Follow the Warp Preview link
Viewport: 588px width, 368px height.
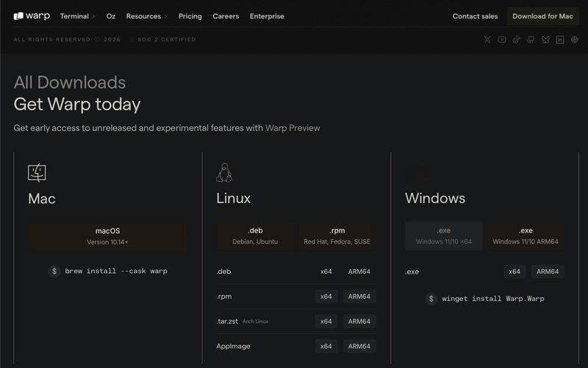click(293, 128)
